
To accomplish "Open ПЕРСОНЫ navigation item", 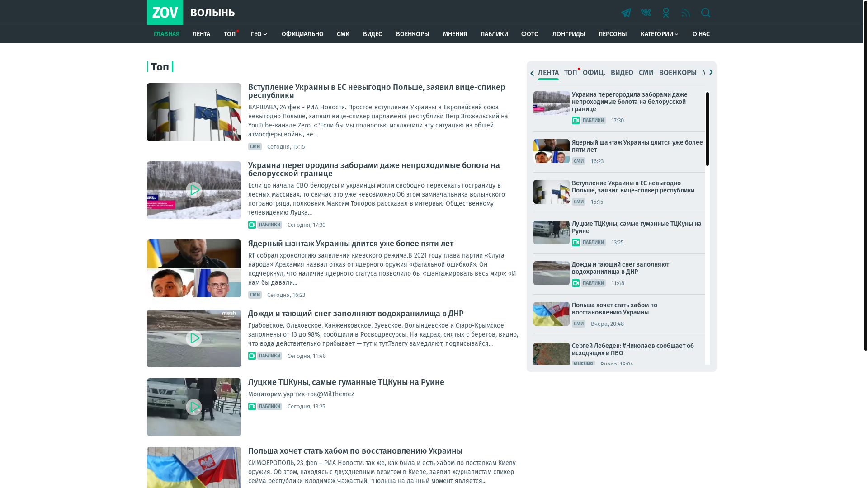I will (x=613, y=34).
